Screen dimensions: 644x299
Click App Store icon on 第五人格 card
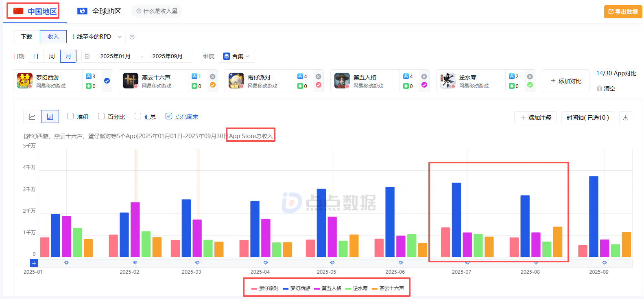click(406, 76)
